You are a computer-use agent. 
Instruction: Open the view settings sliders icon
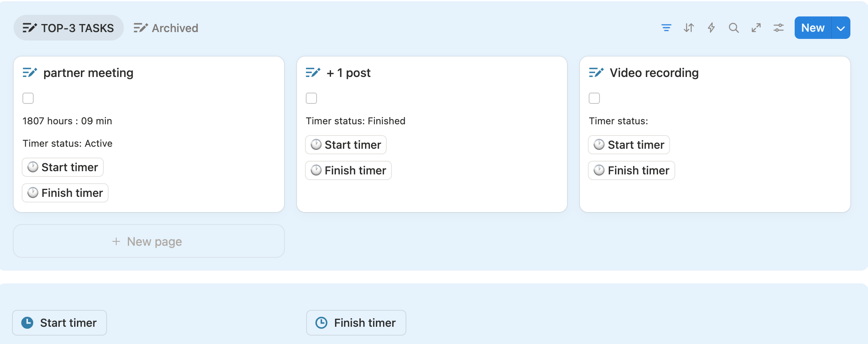click(x=778, y=28)
